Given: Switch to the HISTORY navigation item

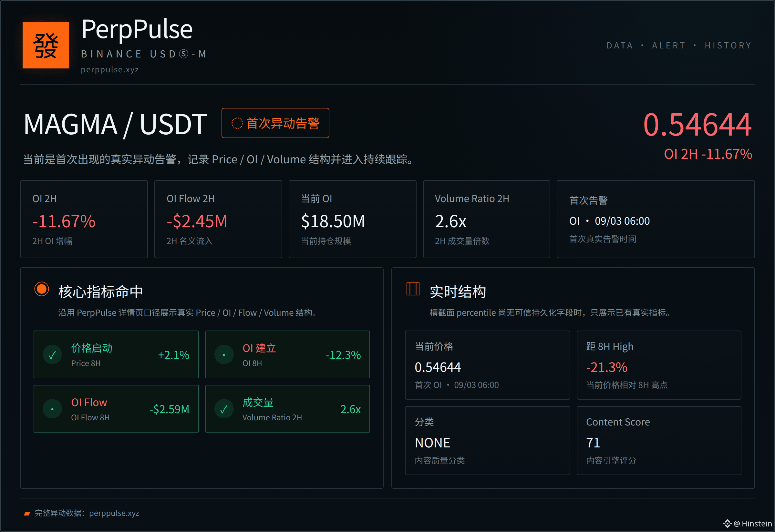Looking at the screenshot, I should click(x=728, y=45).
